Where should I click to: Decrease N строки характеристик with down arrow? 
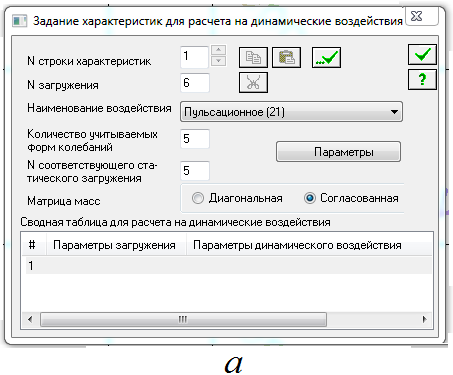[218, 61]
